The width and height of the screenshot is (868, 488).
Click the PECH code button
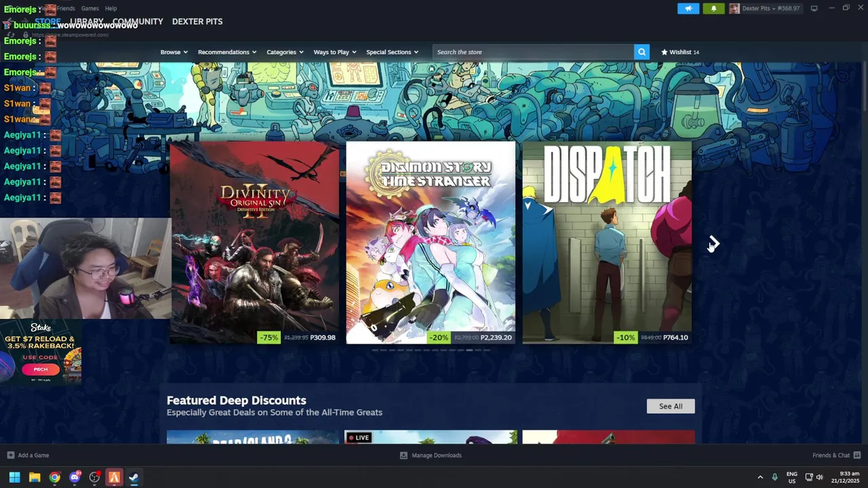point(41,369)
